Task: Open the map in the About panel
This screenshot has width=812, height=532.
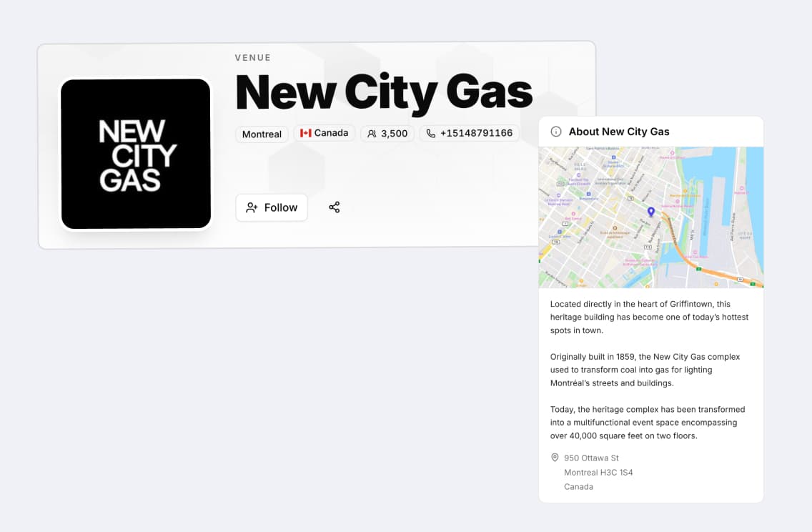Action: (x=651, y=217)
